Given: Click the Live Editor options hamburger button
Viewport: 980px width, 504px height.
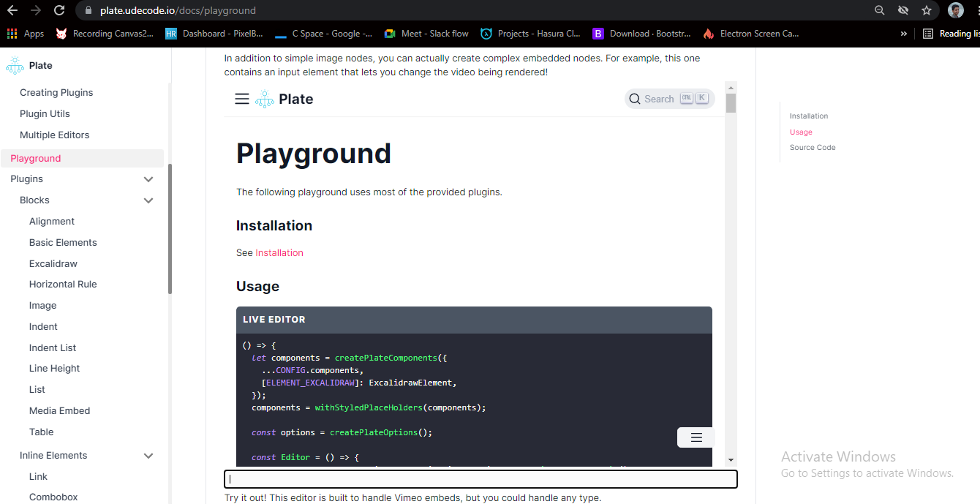Looking at the screenshot, I should [x=694, y=437].
